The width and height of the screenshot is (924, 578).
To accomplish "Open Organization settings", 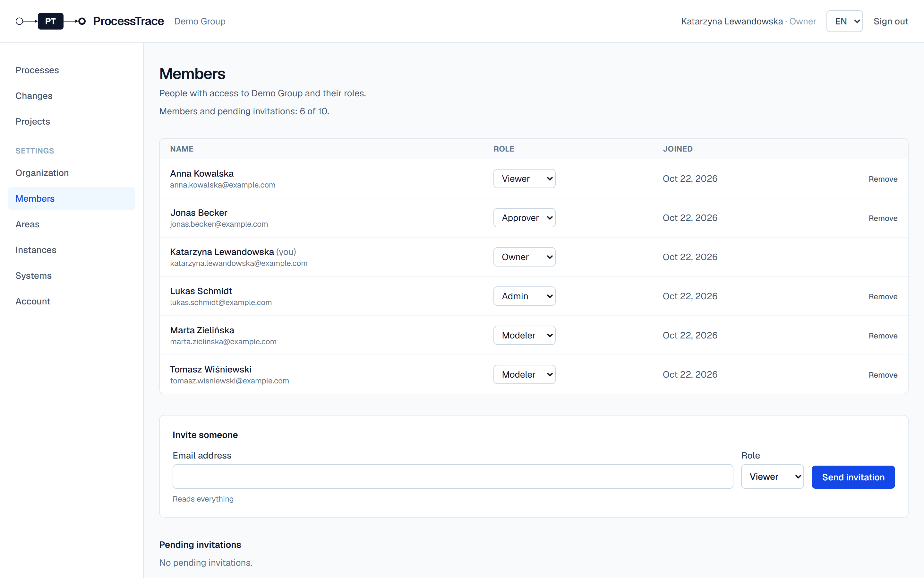I will 72,173.
